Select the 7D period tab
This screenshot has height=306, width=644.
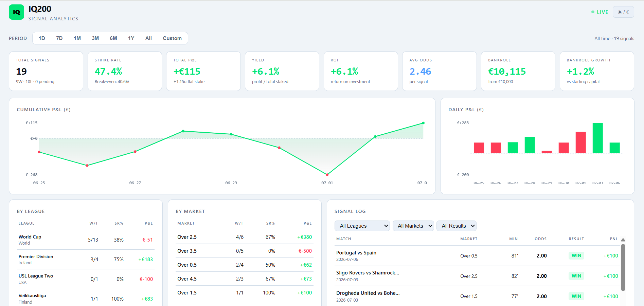pyautogui.click(x=59, y=38)
